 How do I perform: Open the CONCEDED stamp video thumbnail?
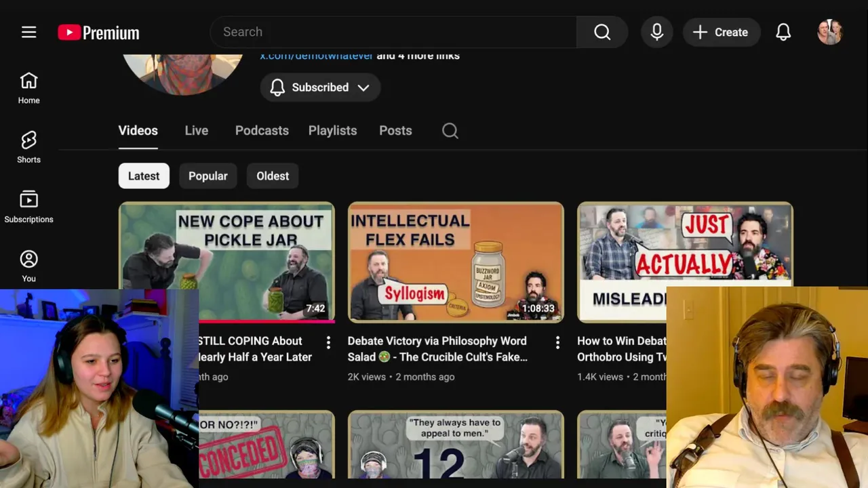click(267, 445)
